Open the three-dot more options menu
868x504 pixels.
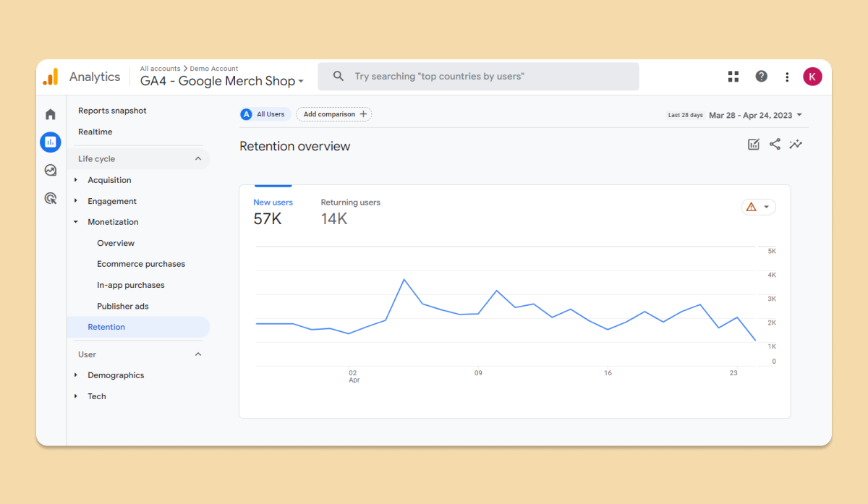(x=787, y=77)
